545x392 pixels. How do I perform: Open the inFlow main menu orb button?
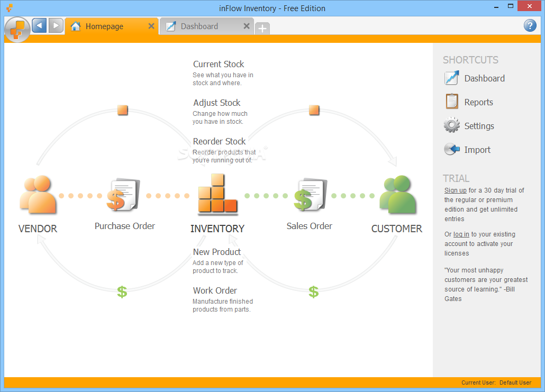(17, 29)
